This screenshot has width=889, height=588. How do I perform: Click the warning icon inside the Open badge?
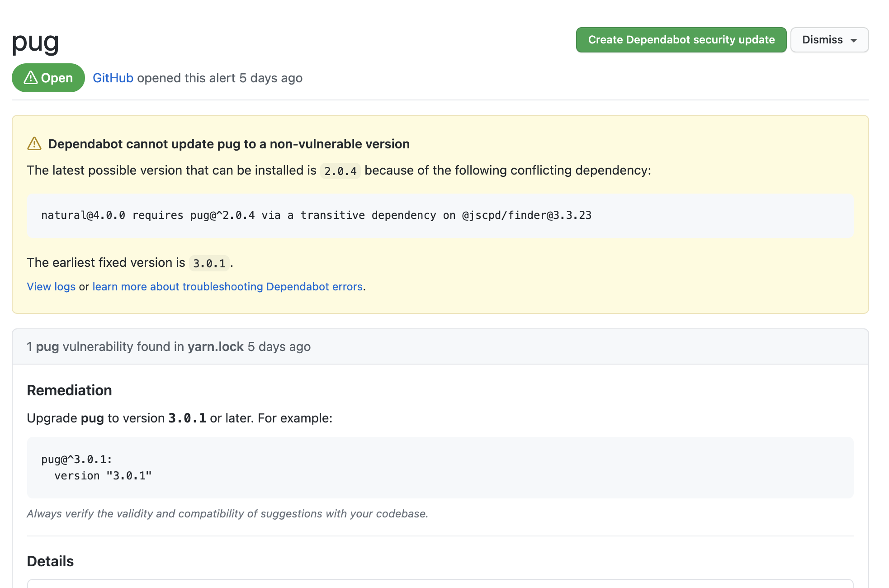30,78
